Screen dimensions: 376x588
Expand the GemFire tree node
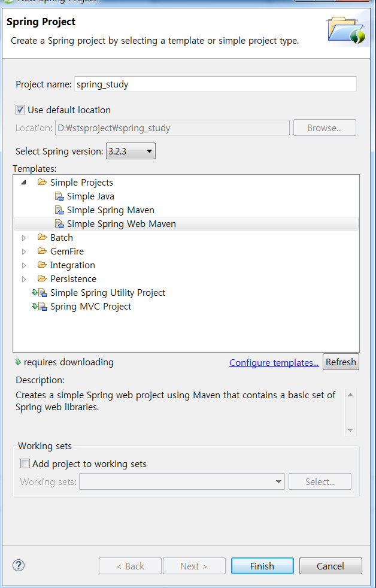(24, 251)
